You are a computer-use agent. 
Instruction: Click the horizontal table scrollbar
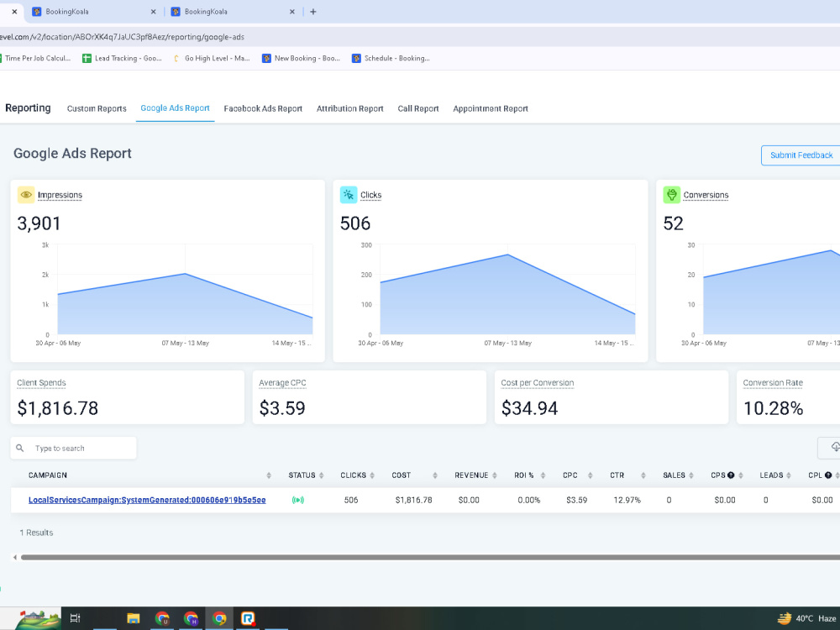pos(430,557)
